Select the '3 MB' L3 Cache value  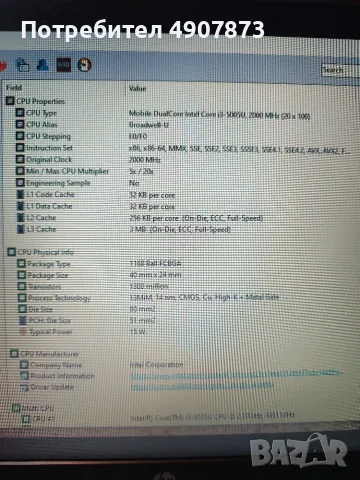(x=180, y=230)
